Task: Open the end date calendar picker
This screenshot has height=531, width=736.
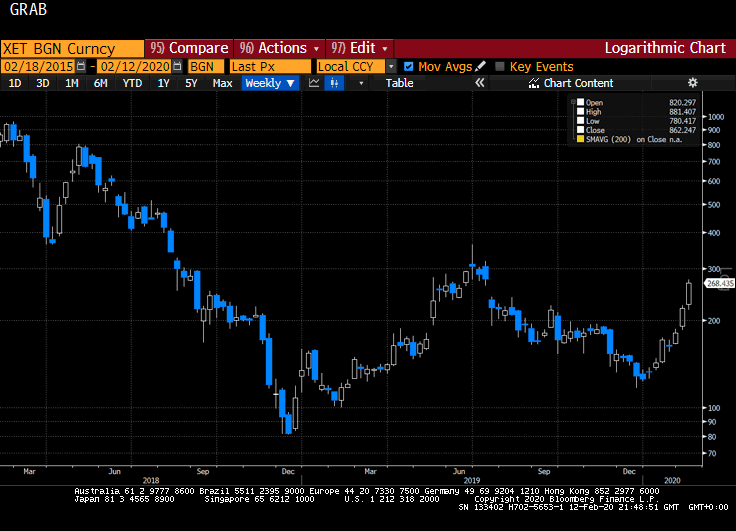Action: pos(177,67)
